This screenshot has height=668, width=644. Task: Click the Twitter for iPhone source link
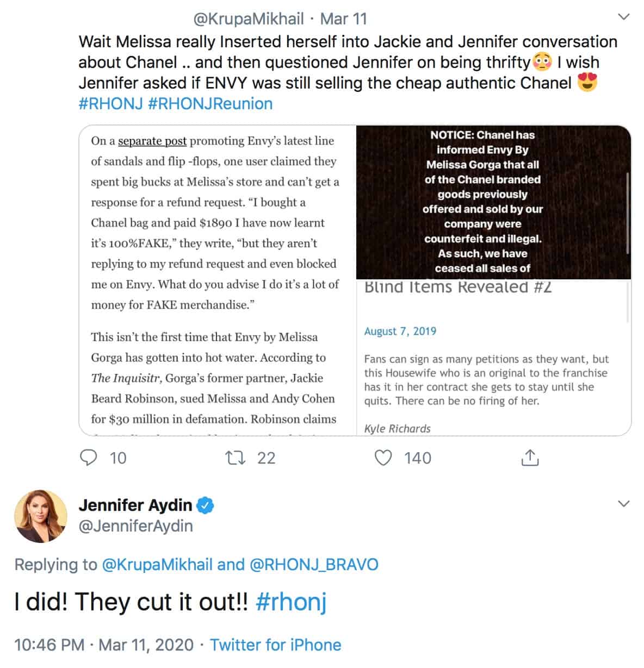click(276, 645)
